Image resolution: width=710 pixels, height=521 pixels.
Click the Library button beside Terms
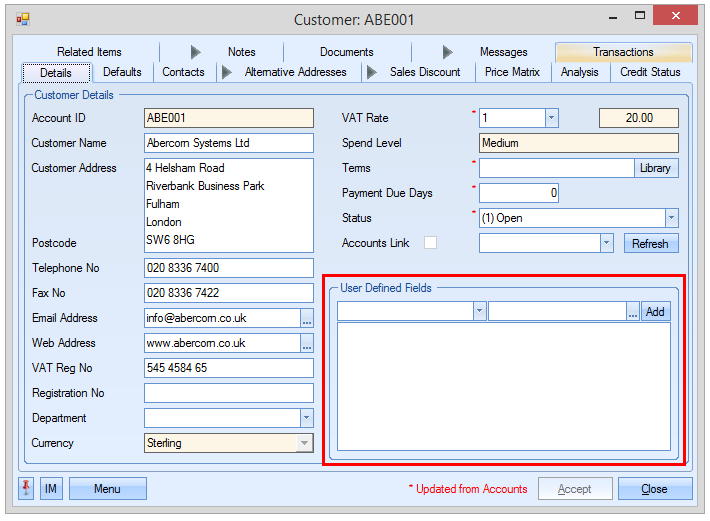pos(657,168)
